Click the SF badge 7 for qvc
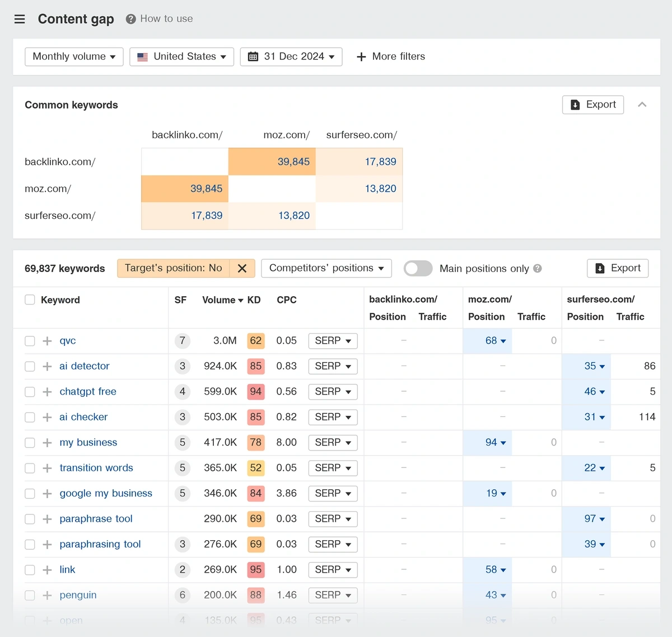 click(x=182, y=341)
